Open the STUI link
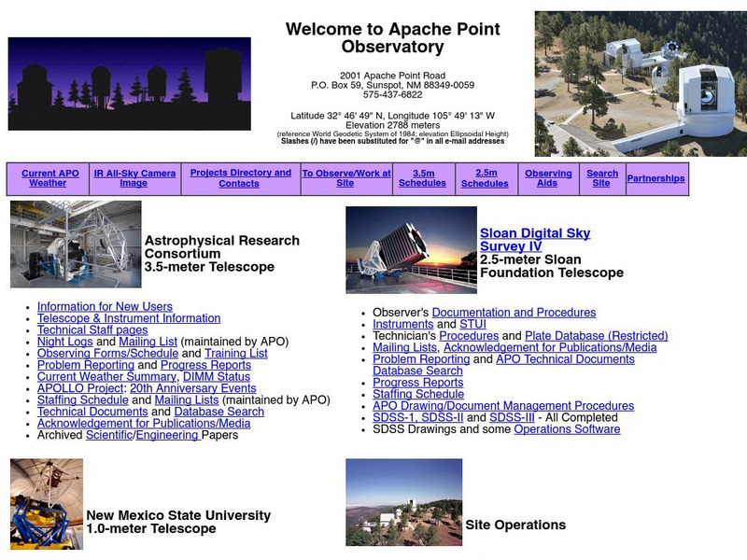This screenshot has height=560, width=747. coord(472,324)
